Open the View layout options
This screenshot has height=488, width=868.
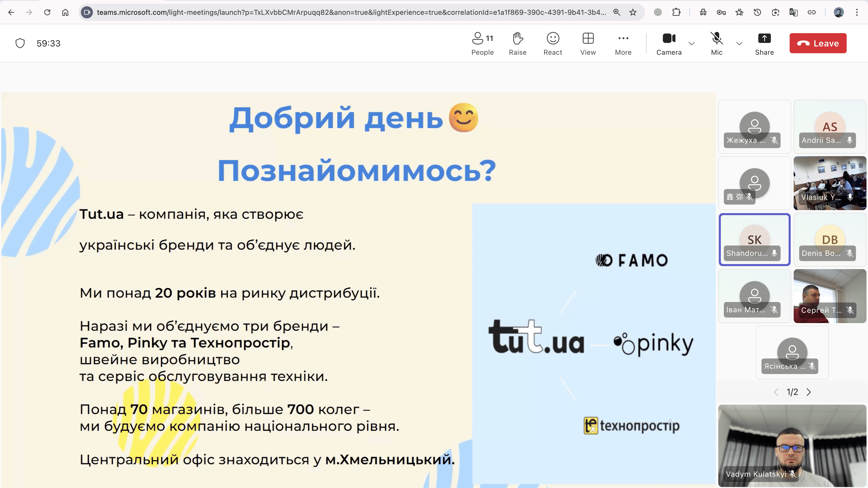click(x=588, y=43)
